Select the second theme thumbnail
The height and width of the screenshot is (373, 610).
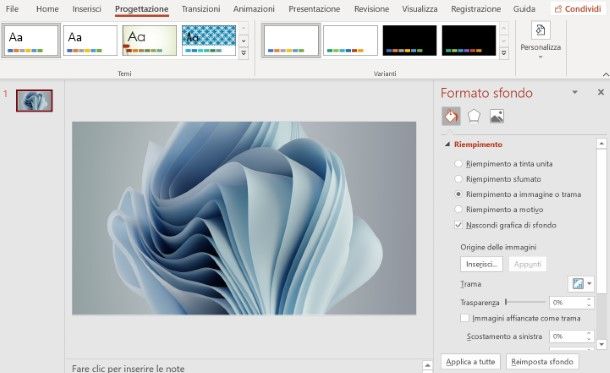click(90, 40)
